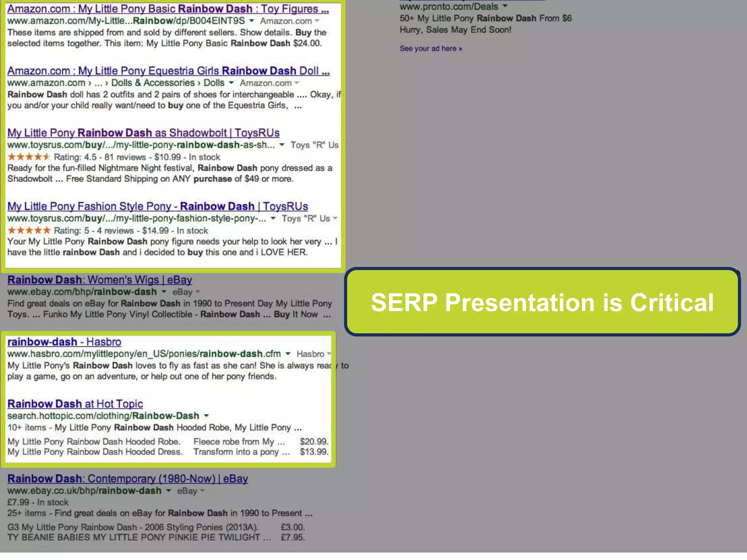Viewport: 747px width, 560px height.
Task: Expand Hasbro source arrow in Hasbro result
Action: point(329,354)
